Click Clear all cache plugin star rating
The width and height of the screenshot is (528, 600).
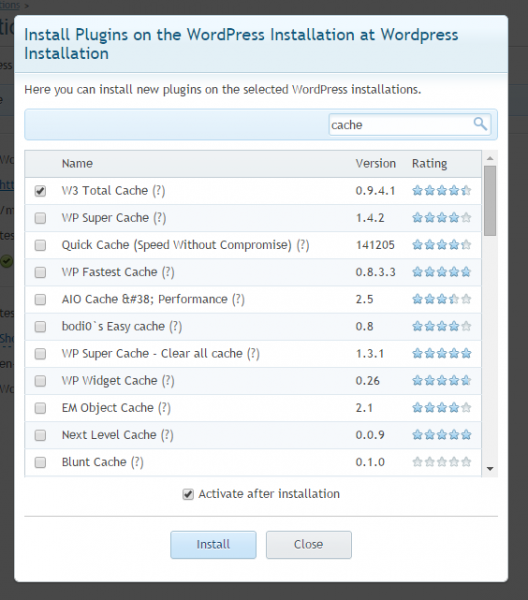442,353
